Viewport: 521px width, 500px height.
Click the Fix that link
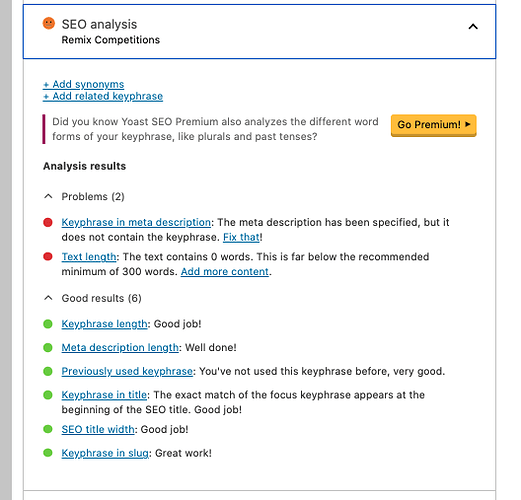click(x=241, y=237)
